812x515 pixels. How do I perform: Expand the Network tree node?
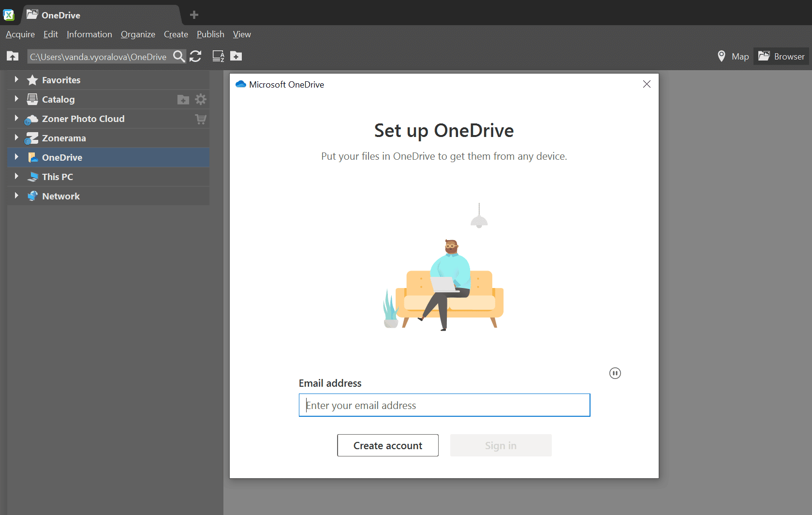(16, 196)
